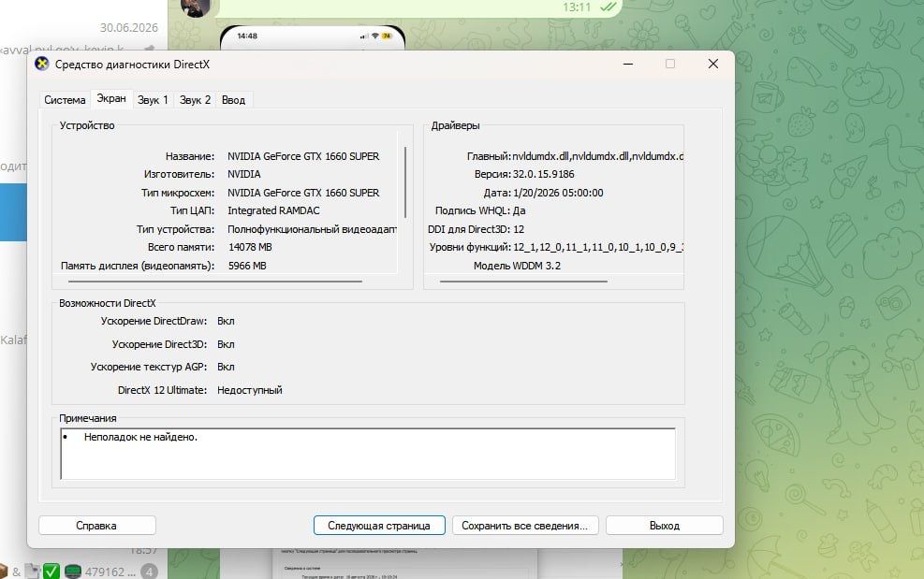This screenshot has height=579, width=924.
Task: Click the driver date 1/20/2026 05:00:00
Action: [558, 193]
